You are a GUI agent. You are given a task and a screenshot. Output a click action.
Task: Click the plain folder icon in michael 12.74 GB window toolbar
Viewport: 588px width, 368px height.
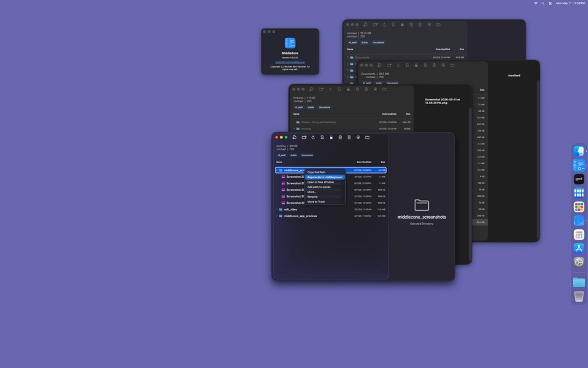(x=438, y=25)
